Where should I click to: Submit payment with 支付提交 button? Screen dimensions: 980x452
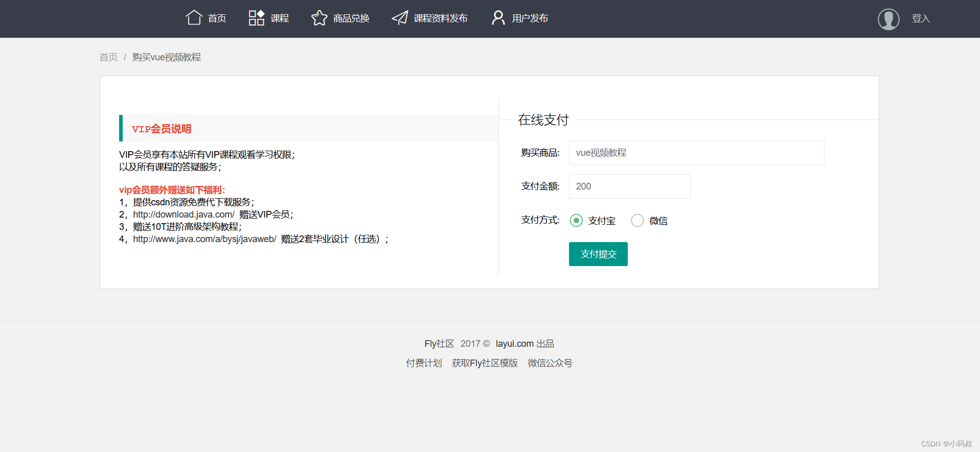pos(598,254)
